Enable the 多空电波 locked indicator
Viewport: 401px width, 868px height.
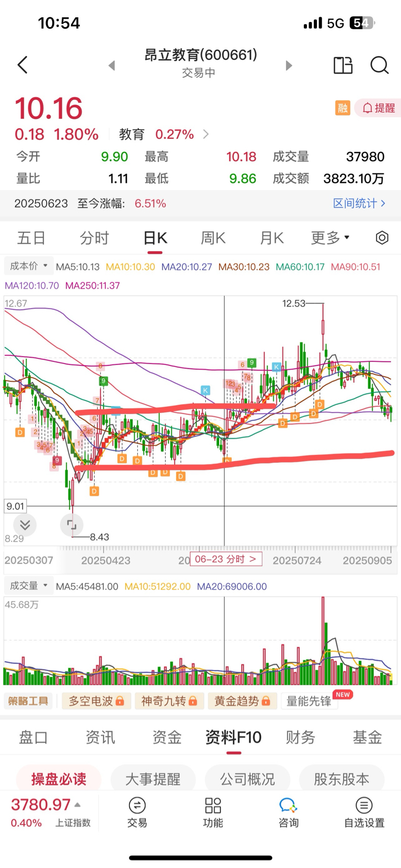click(x=96, y=701)
